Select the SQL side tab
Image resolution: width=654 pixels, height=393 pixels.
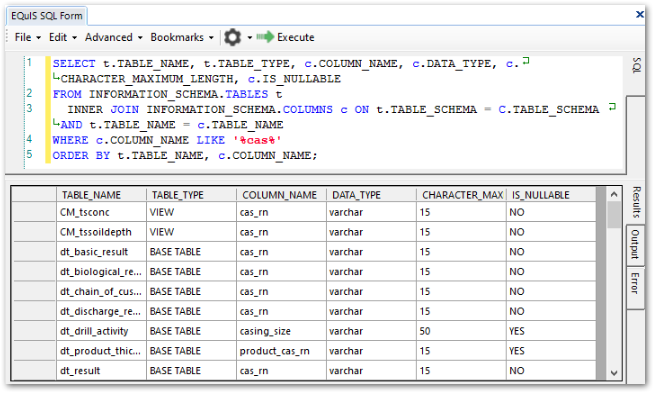pos(636,66)
